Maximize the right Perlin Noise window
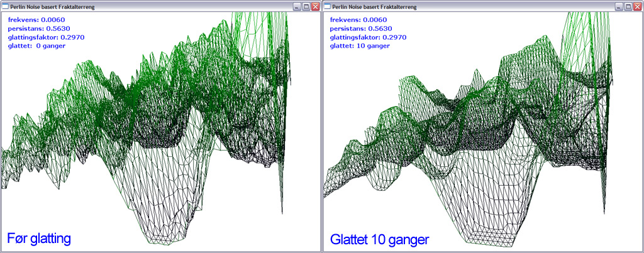The image size is (644, 253). 628,6
